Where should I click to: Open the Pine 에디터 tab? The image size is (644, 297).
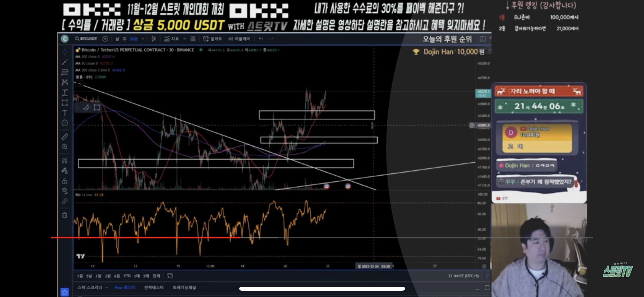tap(125, 287)
